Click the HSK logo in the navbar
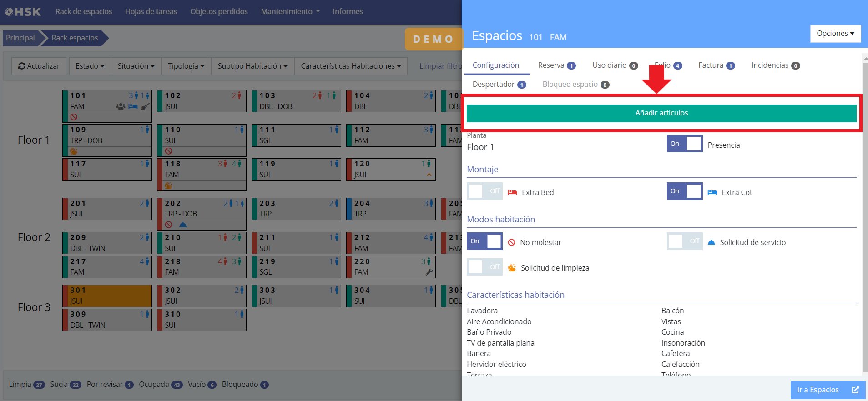This screenshot has height=401, width=868. 23,12
